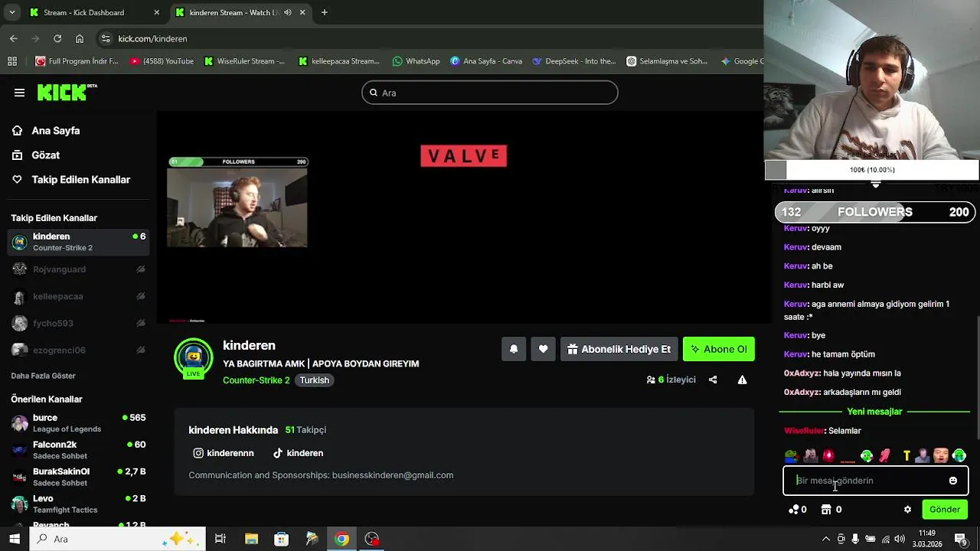Select kinderen channel in followed list
Viewport: 980px width, 551px height.
[78, 242]
